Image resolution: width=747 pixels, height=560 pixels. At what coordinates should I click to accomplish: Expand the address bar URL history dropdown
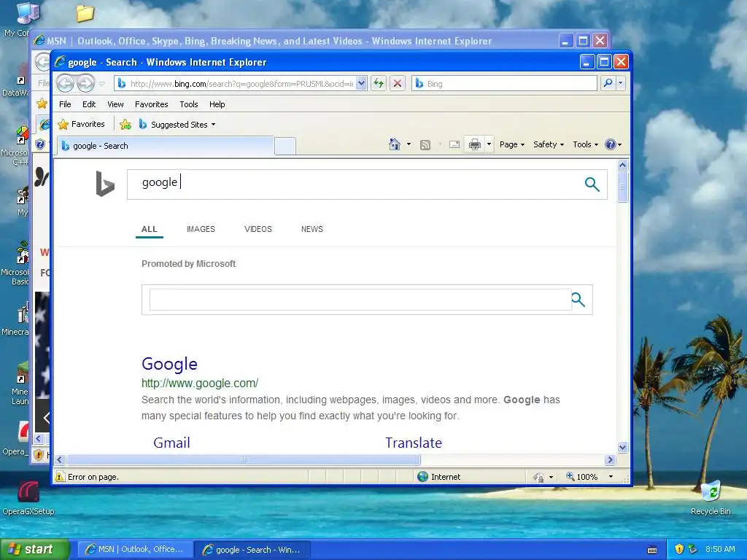pyautogui.click(x=361, y=83)
